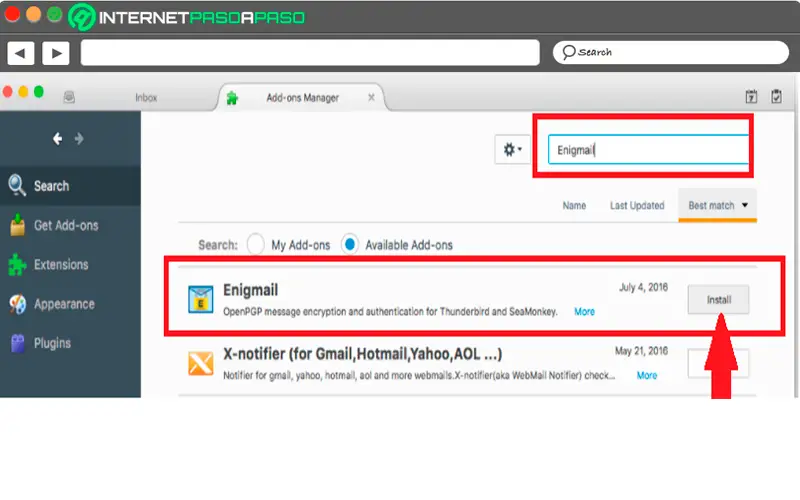This screenshot has width=800, height=500.
Task: Open the gear tools dropdown
Action: (512, 149)
